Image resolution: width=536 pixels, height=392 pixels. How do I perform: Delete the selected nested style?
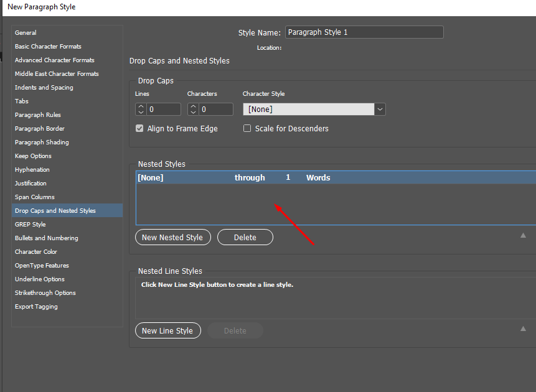click(x=245, y=237)
